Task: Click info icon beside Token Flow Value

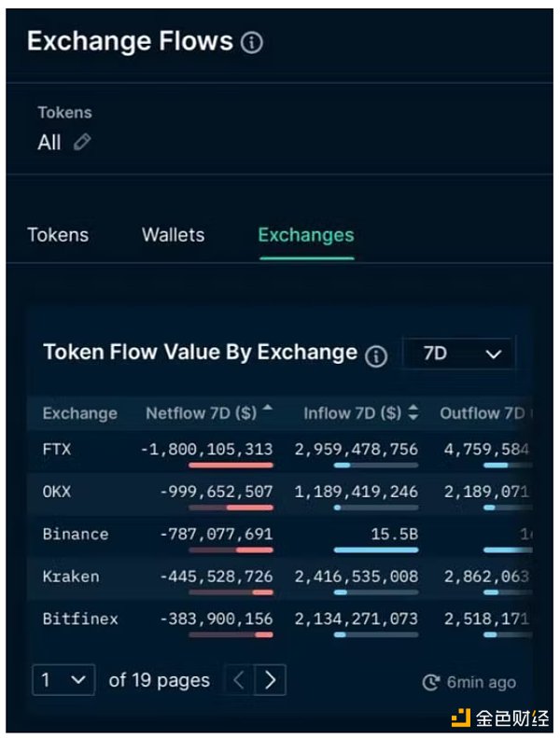Action: pyautogui.click(x=376, y=355)
